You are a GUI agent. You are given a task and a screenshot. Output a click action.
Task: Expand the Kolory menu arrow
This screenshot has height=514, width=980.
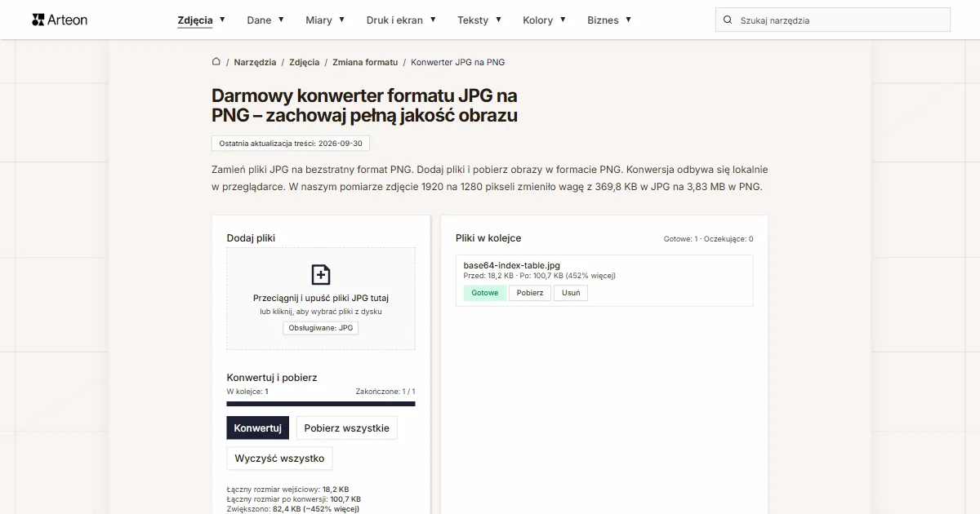pos(563,20)
